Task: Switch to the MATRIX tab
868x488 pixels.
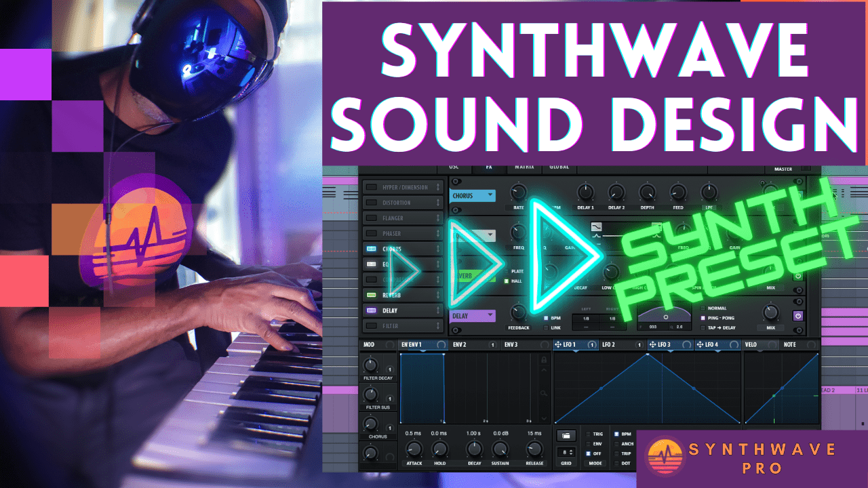Action: 524,167
